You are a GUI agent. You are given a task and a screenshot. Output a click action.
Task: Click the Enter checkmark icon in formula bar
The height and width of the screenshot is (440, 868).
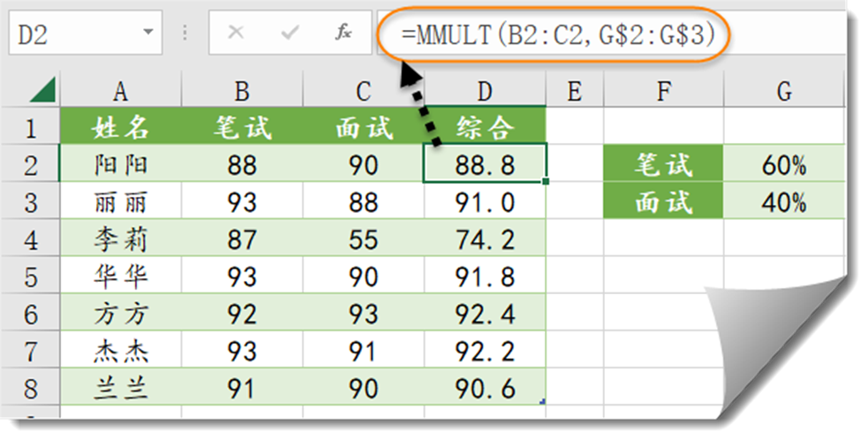click(290, 33)
